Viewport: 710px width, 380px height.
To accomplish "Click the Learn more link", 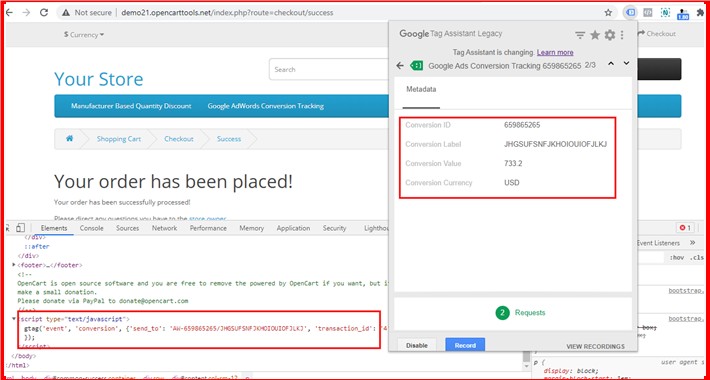I will tap(555, 52).
